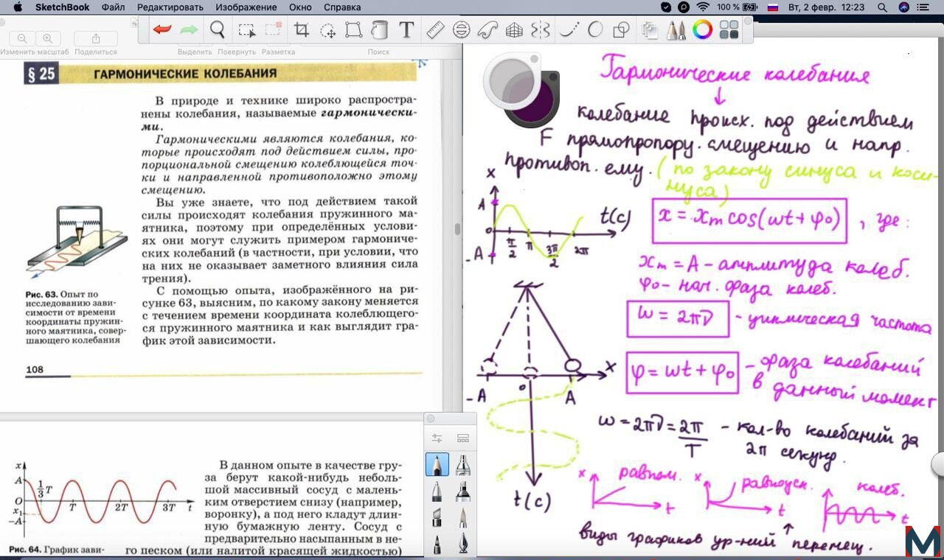The height and width of the screenshot is (560, 944).
Task: Toggle the Steady Stroke tool
Action: (x=568, y=29)
